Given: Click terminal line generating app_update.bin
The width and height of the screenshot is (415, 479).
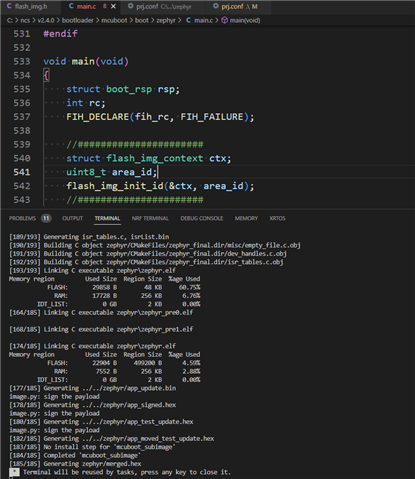Looking at the screenshot, I should 92,388.
